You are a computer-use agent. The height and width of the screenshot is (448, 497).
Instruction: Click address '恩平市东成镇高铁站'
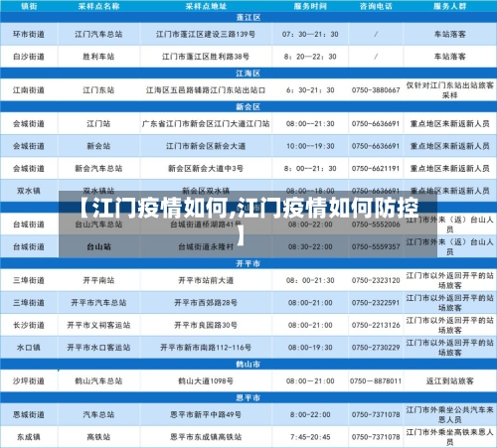pos(206,437)
